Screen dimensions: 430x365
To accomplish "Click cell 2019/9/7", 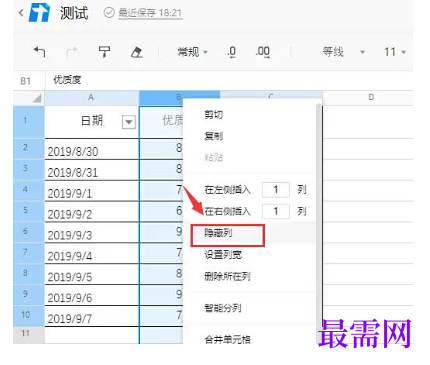I will (x=92, y=316).
